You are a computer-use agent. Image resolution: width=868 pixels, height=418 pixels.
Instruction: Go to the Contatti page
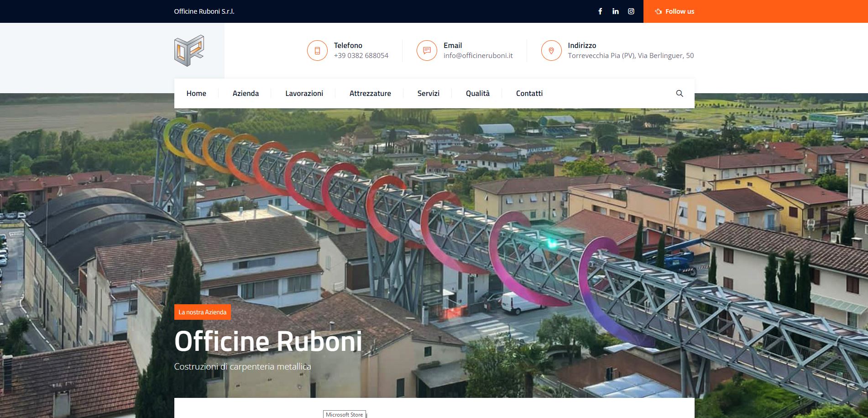529,94
